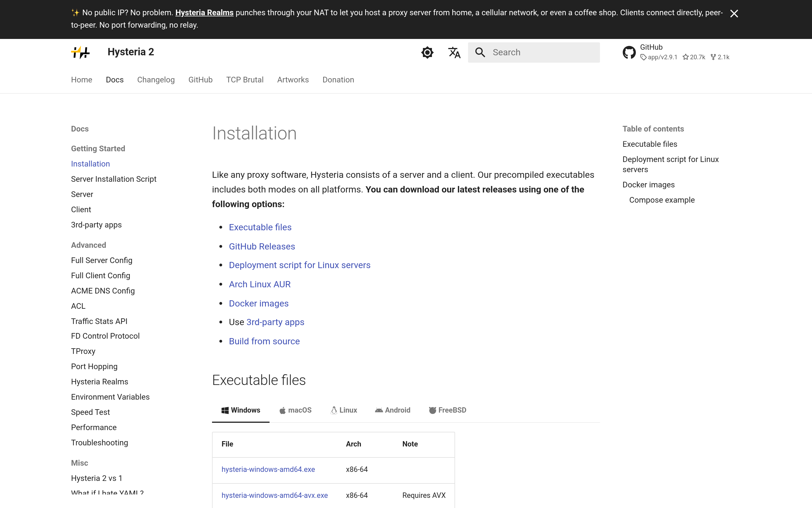Click into the Search input field
The image size is (812, 508).
point(534,52)
